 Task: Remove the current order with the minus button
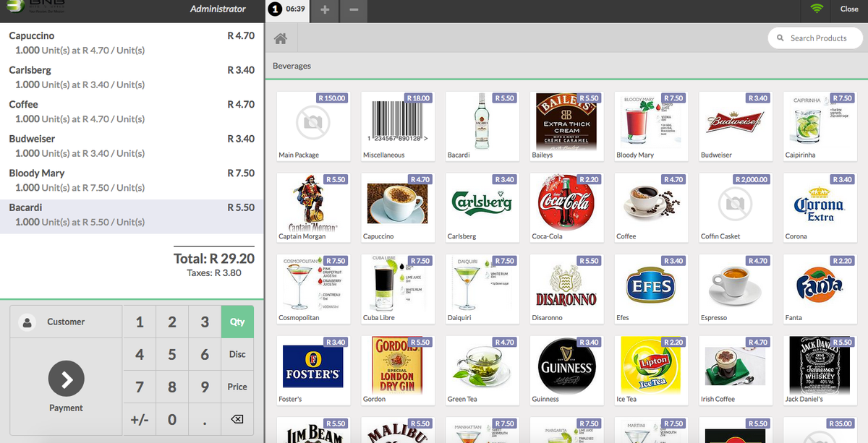click(x=352, y=10)
